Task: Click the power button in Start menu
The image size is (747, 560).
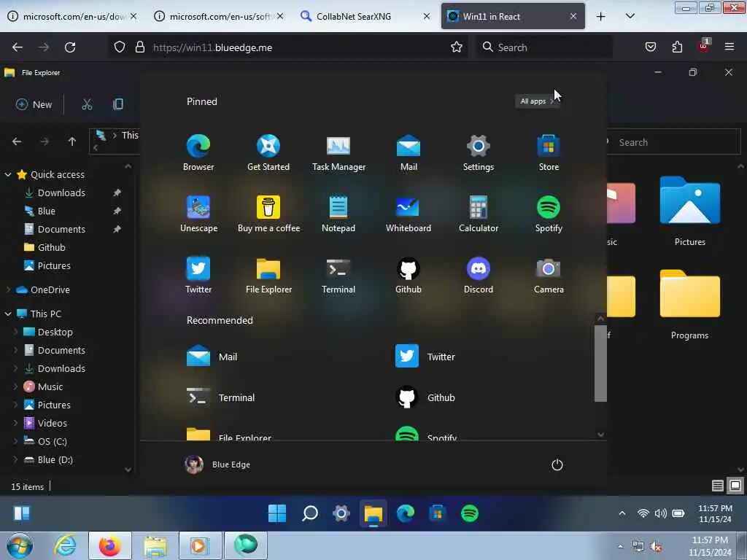Action: [557, 464]
